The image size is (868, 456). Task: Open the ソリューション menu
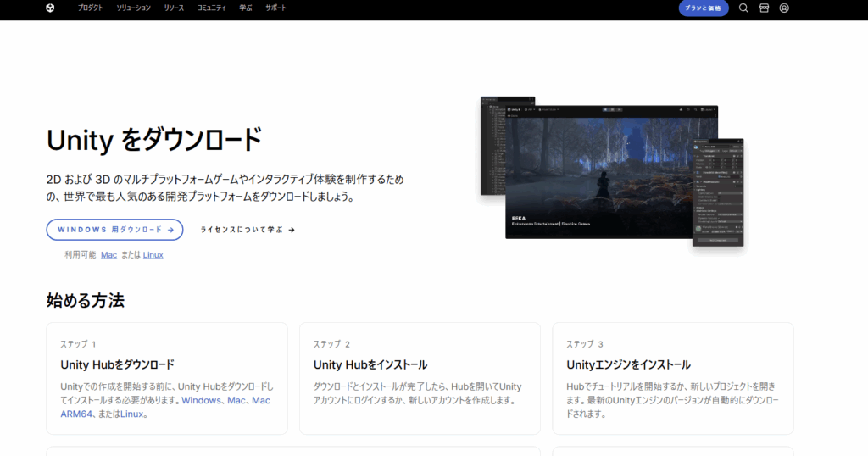click(133, 8)
